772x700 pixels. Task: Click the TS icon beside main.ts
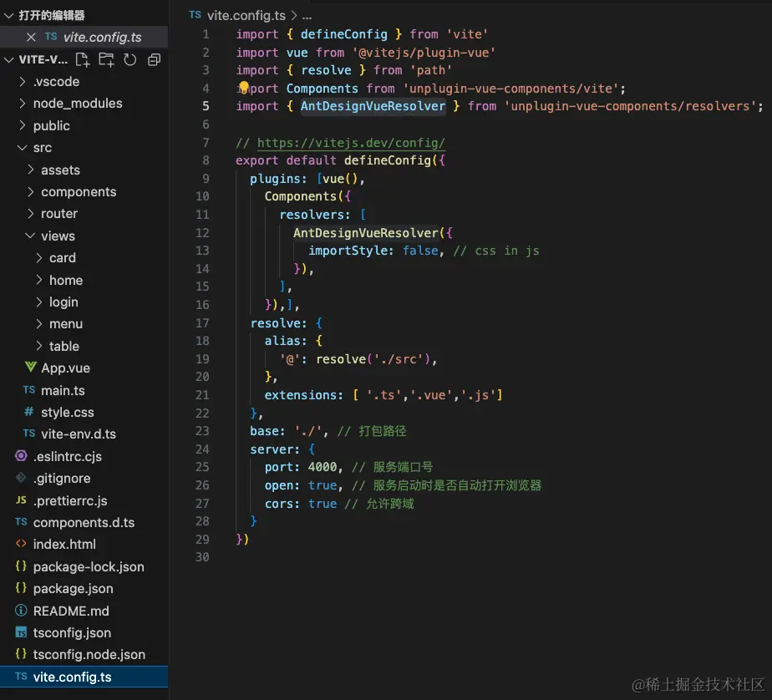click(x=29, y=390)
